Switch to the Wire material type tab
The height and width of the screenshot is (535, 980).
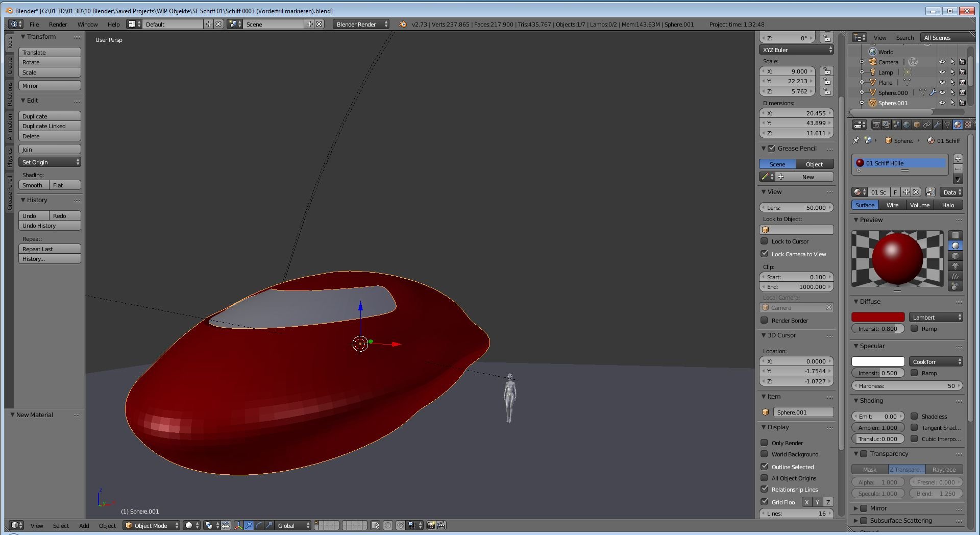[892, 205]
